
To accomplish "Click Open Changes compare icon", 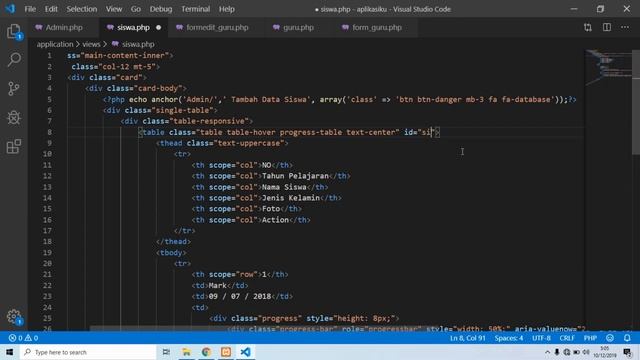I will tap(587, 27).
